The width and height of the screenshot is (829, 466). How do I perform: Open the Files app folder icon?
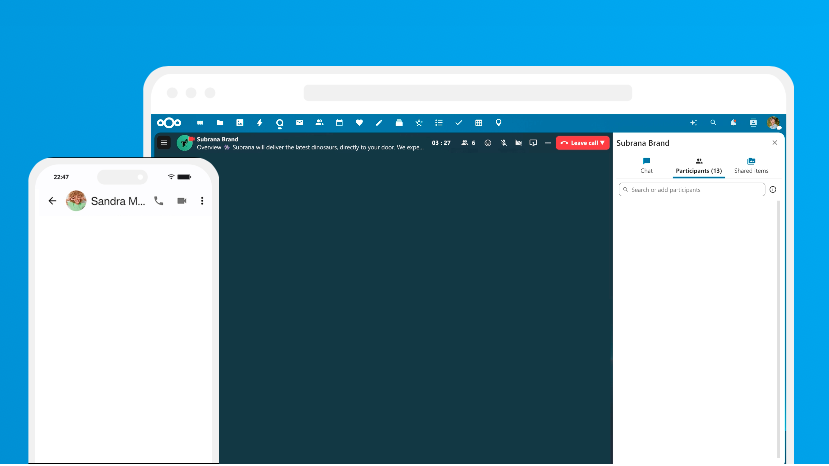point(219,122)
